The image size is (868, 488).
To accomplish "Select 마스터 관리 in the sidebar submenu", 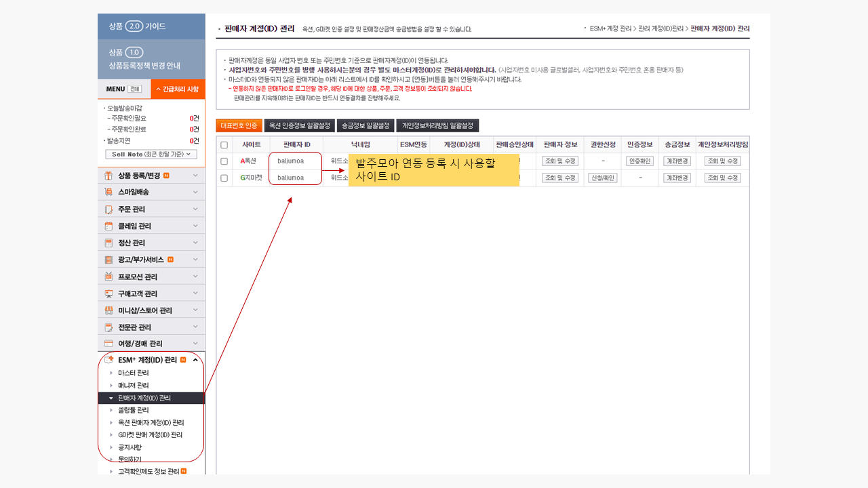I will [133, 373].
